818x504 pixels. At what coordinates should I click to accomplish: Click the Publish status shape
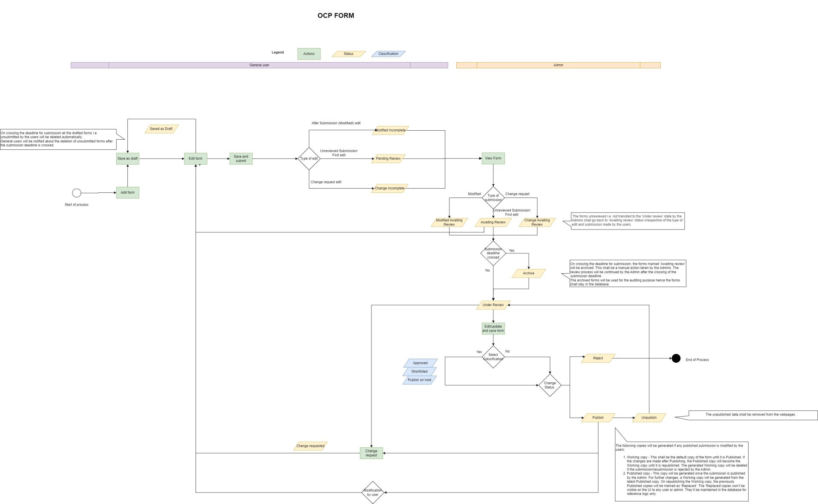598,418
